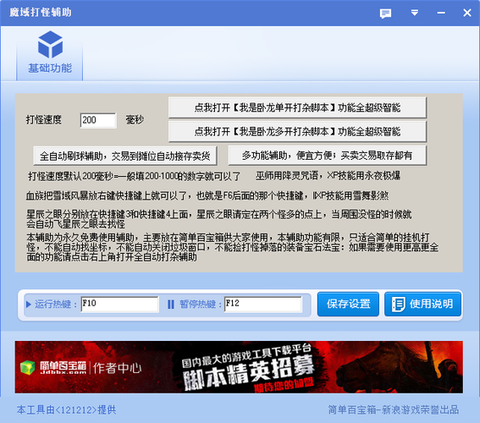
Task: Click the pause bars icon beside 暂停热键
Action: pyautogui.click(x=171, y=304)
